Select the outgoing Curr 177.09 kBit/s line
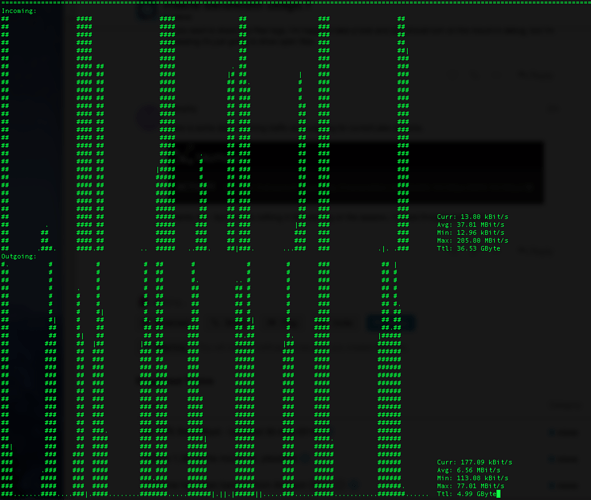591x500 pixels. [474, 462]
